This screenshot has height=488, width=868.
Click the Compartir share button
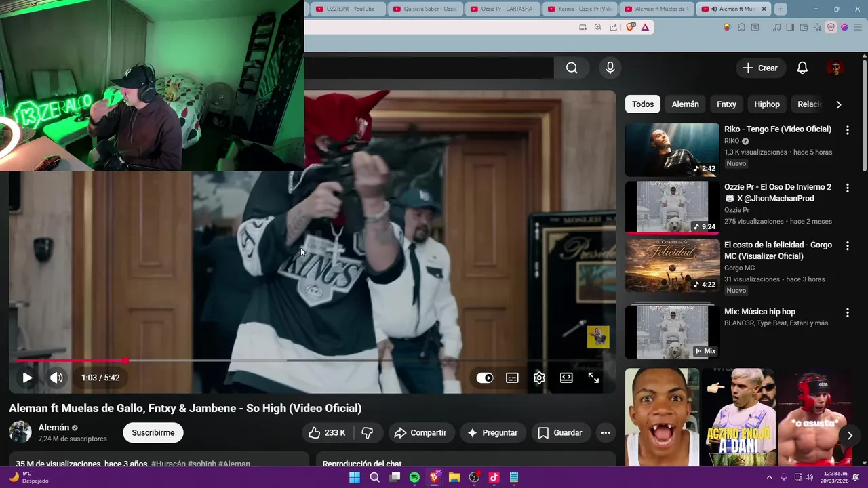coord(420,432)
